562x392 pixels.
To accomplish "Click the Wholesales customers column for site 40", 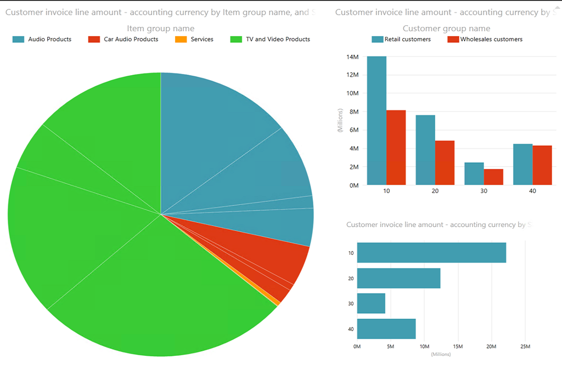I will [x=542, y=165].
